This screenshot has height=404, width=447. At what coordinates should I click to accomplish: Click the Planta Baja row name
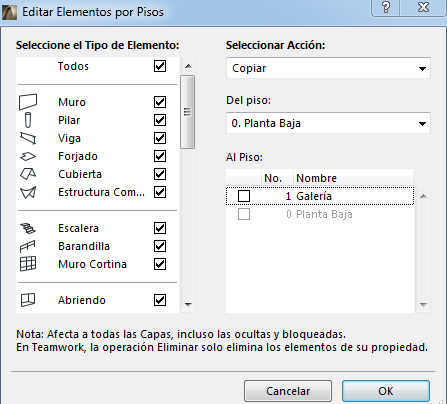coord(324,214)
